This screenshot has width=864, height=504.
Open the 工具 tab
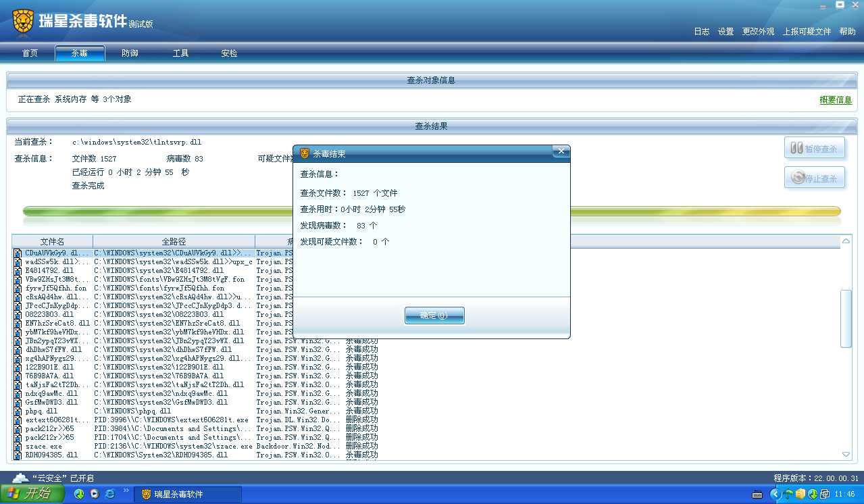point(180,53)
